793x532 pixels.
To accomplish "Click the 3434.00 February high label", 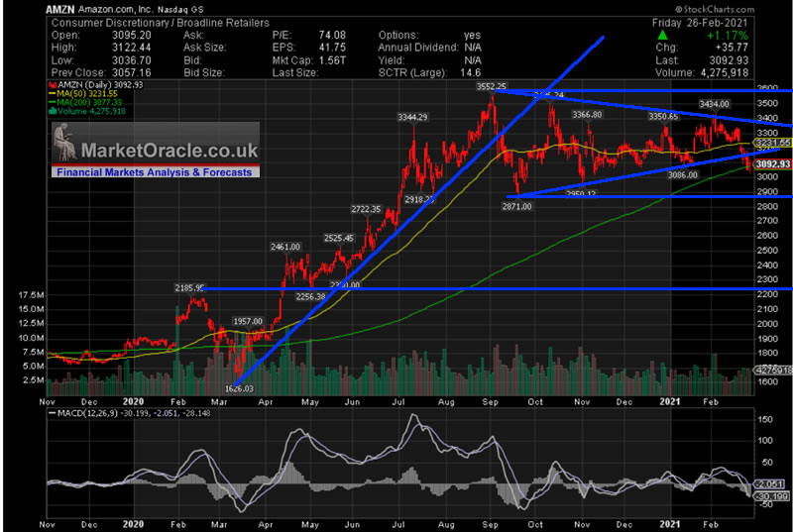I will click(714, 104).
